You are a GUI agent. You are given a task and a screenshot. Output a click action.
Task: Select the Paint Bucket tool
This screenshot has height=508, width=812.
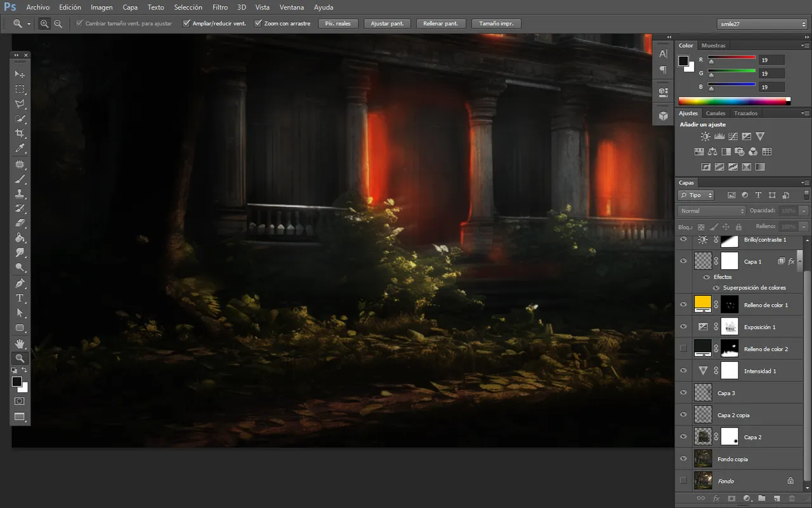[x=20, y=238]
